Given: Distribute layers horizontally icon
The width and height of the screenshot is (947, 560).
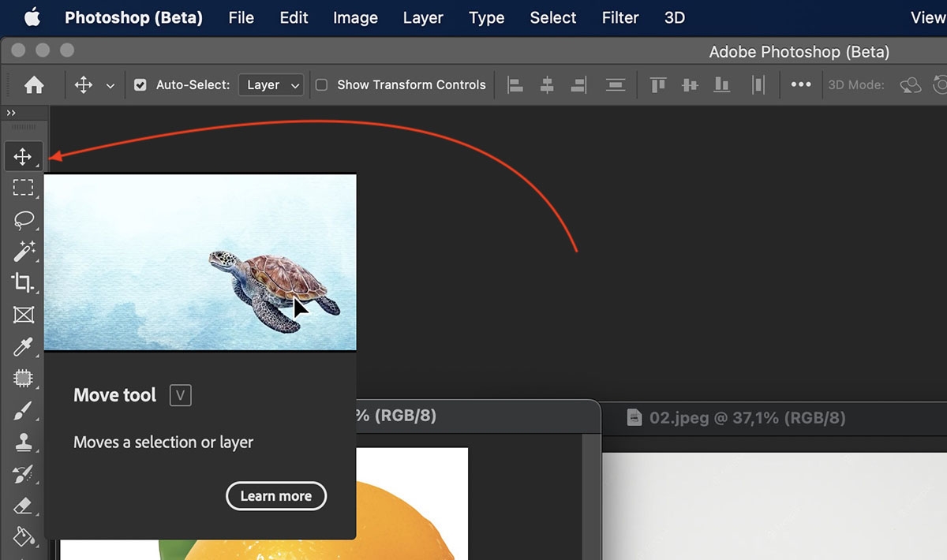Looking at the screenshot, I should point(758,84).
